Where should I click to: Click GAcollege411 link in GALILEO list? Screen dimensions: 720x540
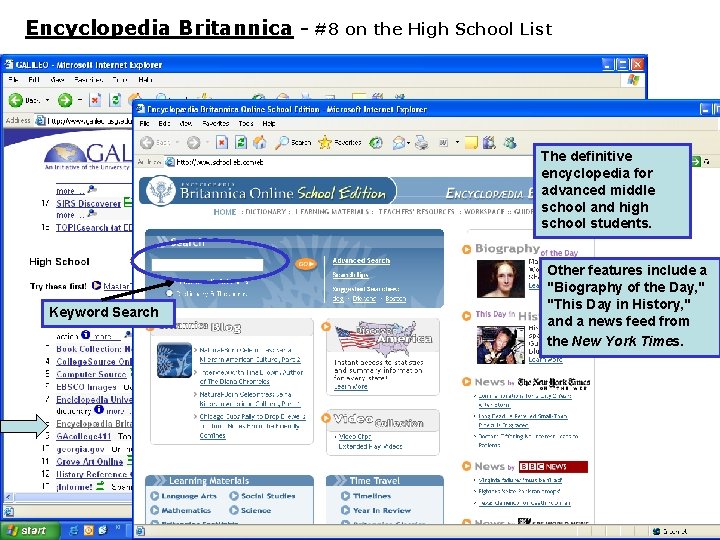pos(84,436)
